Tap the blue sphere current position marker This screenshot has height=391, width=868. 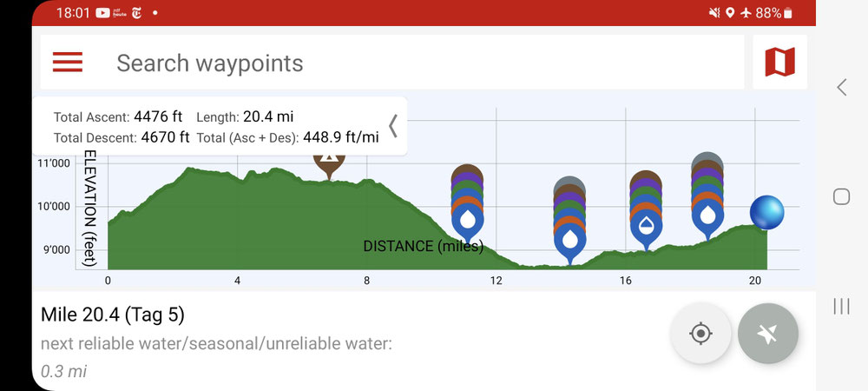[766, 213]
